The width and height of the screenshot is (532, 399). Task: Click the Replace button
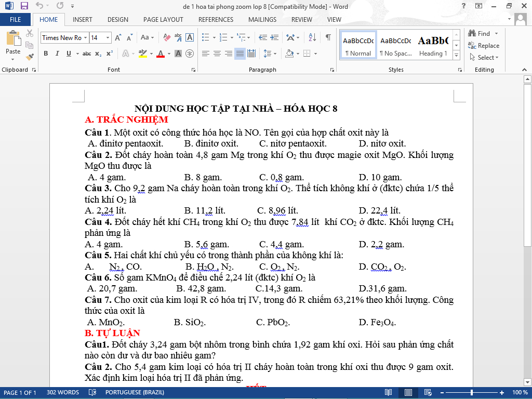[484, 46]
